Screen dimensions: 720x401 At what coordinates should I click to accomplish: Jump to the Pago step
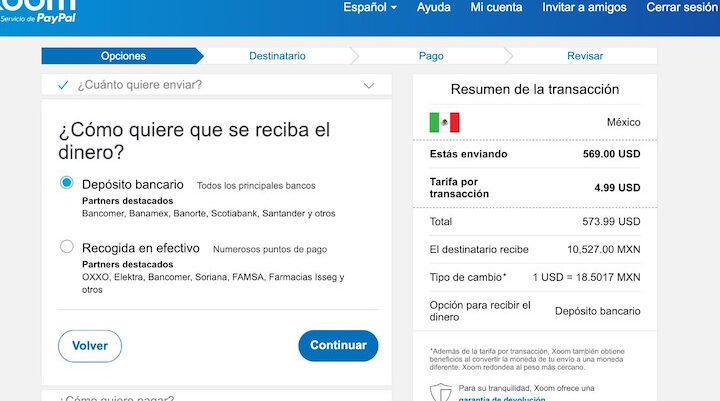[x=431, y=56]
